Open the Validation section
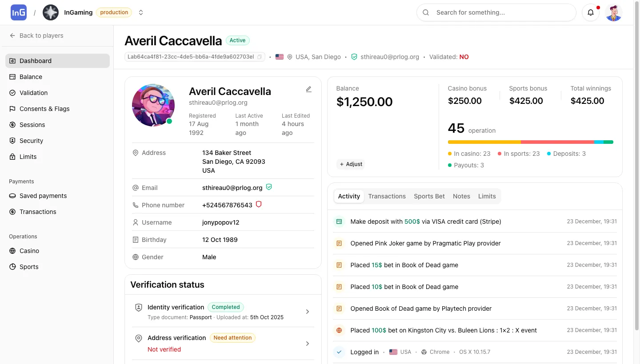This screenshot has width=640, height=364. [x=34, y=93]
